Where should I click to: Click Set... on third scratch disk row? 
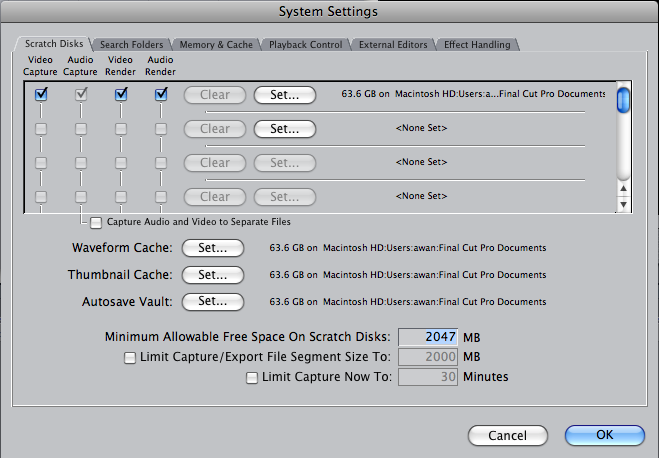pyautogui.click(x=285, y=163)
